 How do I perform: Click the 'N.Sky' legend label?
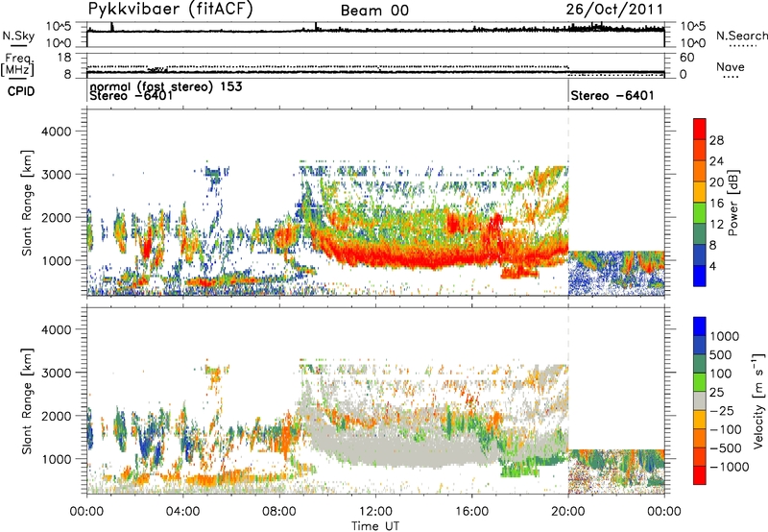pos(18,36)
